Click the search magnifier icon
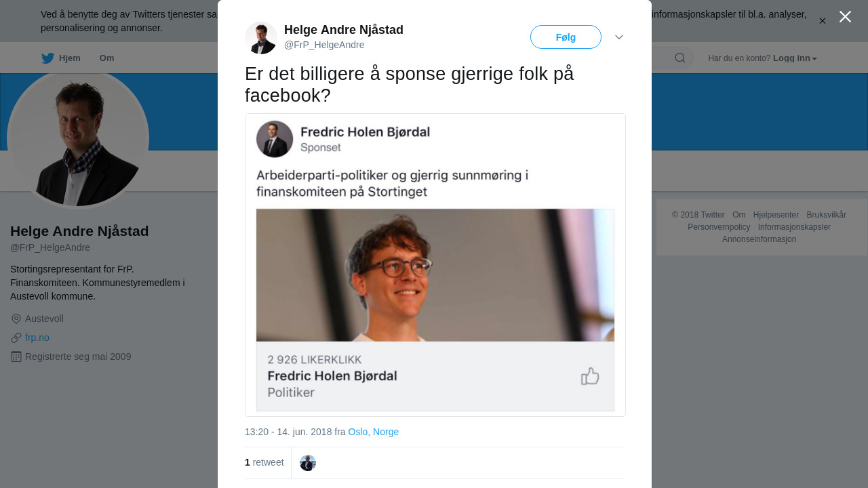Viewport: 868px width, 488px height. 679,58
